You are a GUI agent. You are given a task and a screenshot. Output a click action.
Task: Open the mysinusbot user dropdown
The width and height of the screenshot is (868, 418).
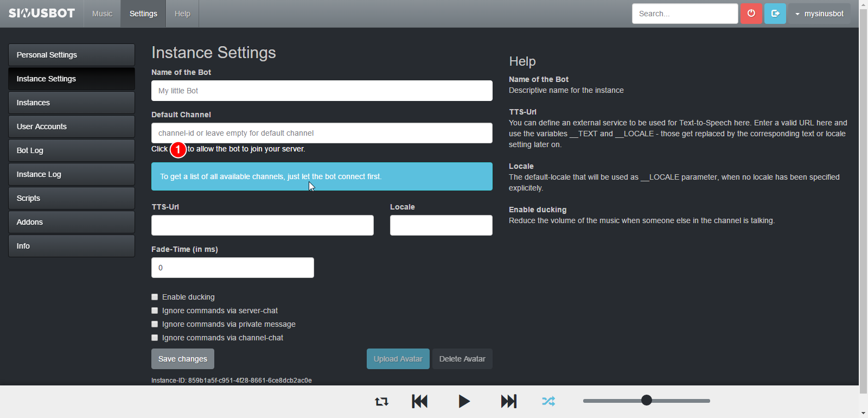tap(820, 14)
